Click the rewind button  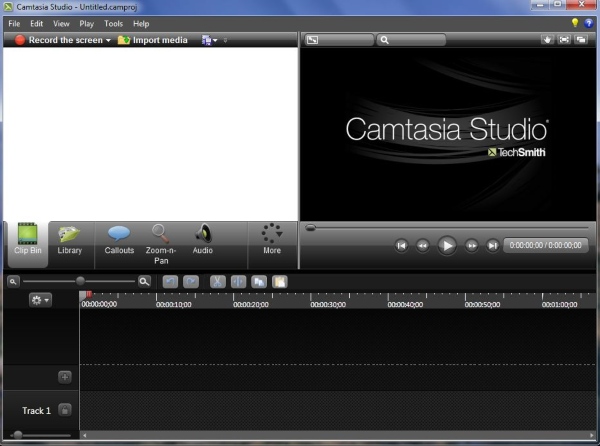[x=422, y=246]
